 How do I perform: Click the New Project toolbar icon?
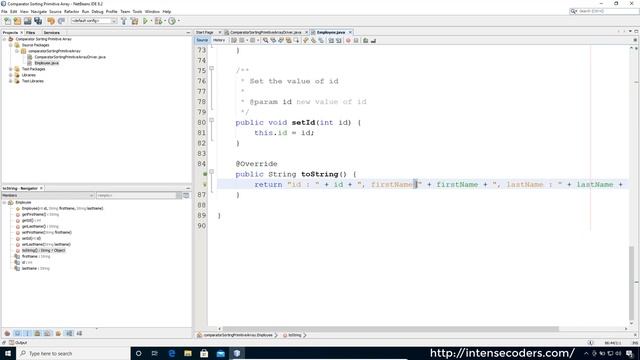click(17, 21)
